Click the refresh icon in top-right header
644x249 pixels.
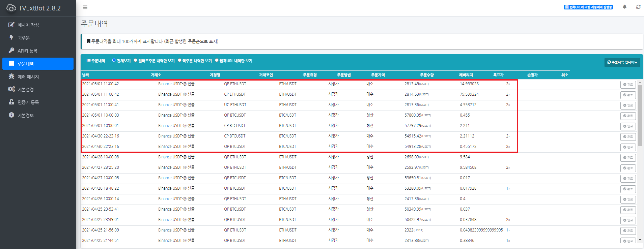[638, 7]
